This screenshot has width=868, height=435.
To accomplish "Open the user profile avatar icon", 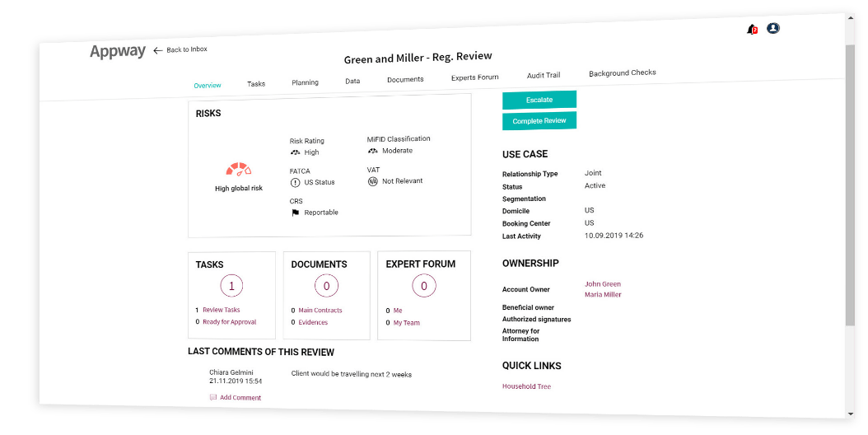I will 772,29.
